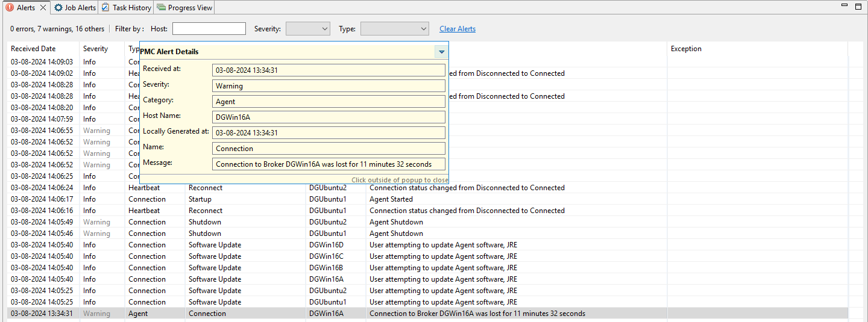Image resolution: width=868 pixels, height=322 pixels.
Task: Click the Host Name field showing DGWin16A
Action: pos(329,117)
